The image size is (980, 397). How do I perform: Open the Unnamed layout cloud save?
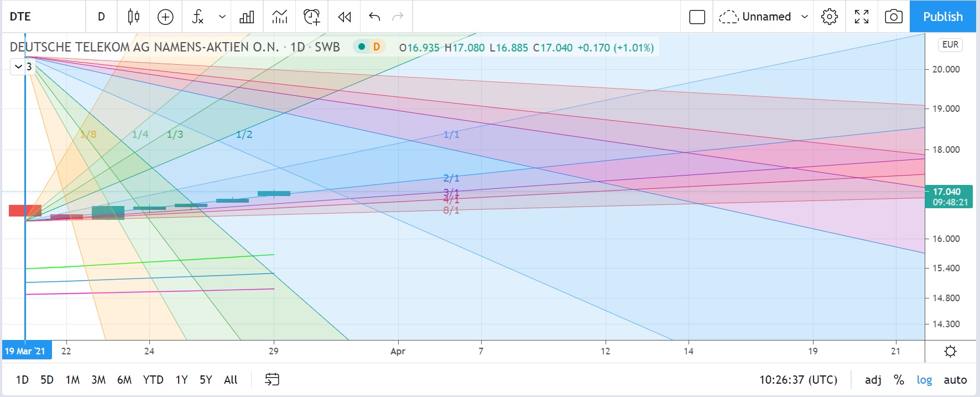[755, 17]
